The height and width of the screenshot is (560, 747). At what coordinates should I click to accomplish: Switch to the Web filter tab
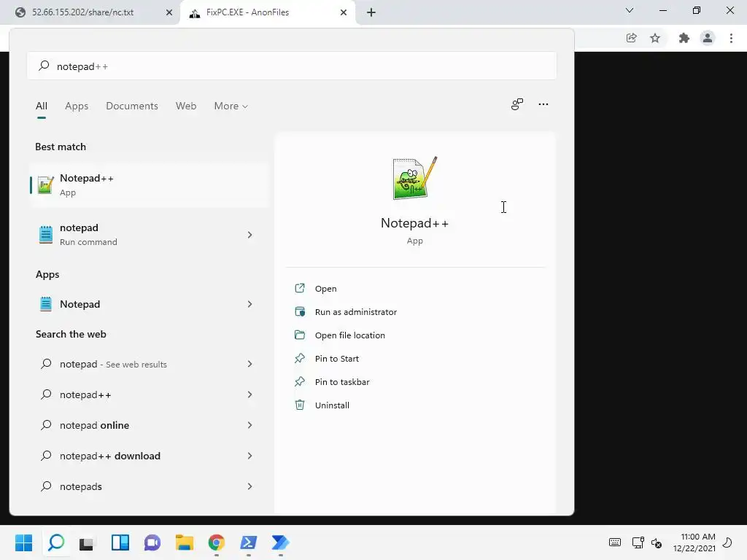pyautogui.click(x=186, y=106)
